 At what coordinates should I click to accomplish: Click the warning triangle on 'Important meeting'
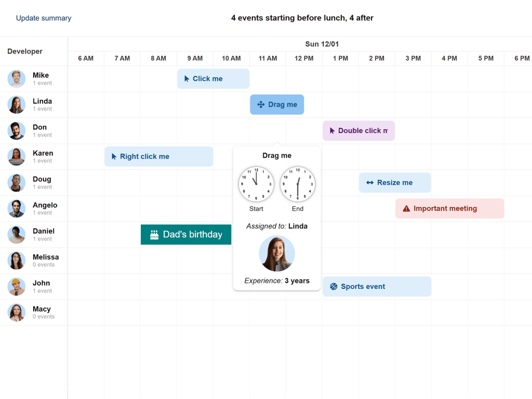click(406, 208)
